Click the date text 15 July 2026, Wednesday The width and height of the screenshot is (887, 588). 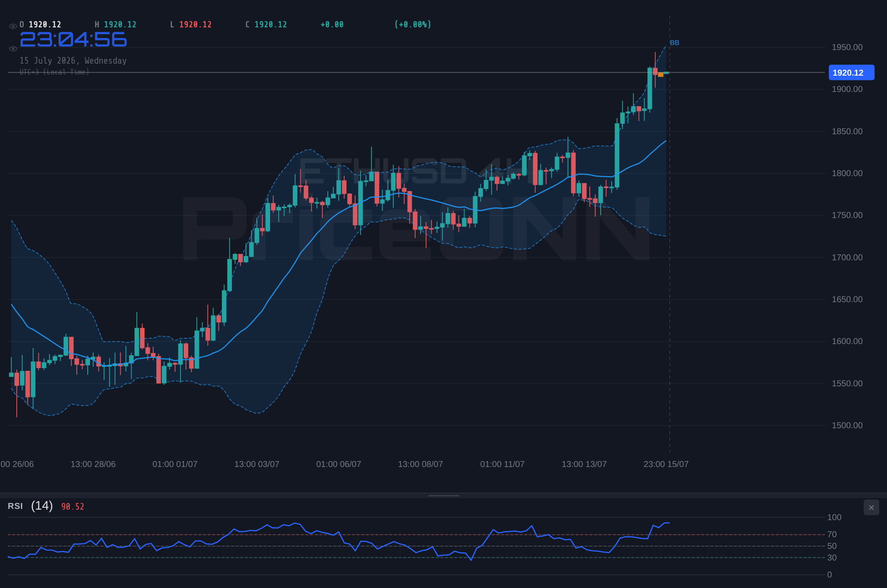73,61
